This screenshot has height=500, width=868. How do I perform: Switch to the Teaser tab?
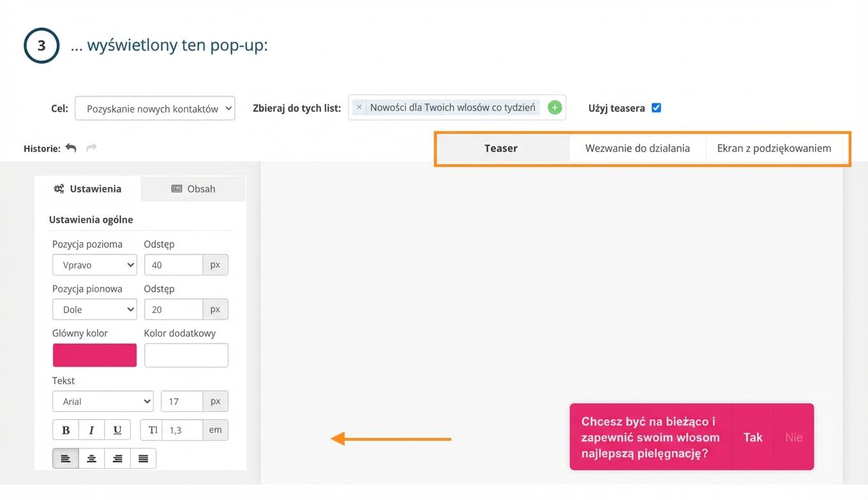501,148
